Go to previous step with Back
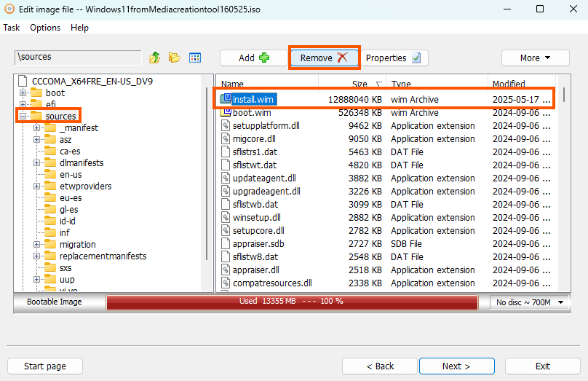 380,366
